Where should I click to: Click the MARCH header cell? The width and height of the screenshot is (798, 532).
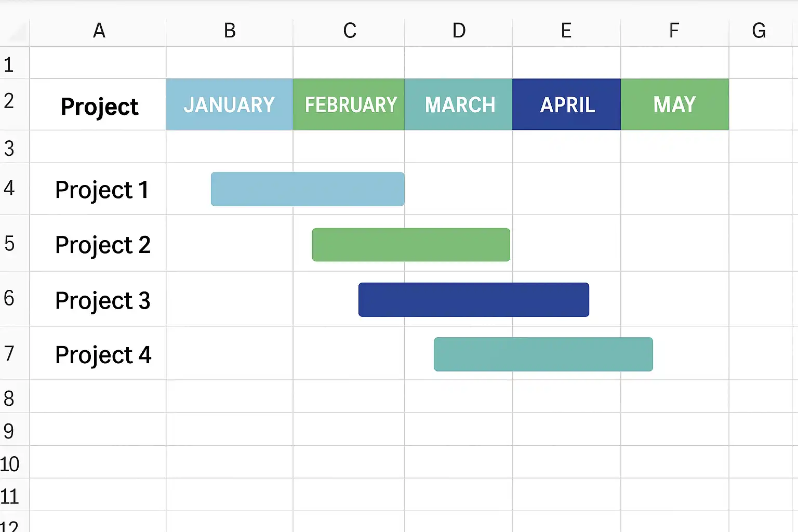[459, 104]
